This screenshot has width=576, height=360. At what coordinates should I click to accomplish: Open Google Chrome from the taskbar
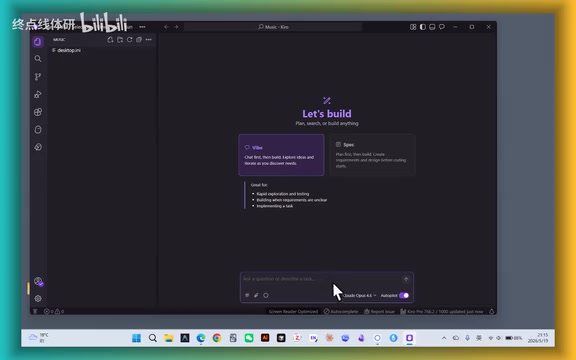coord(217,338)
